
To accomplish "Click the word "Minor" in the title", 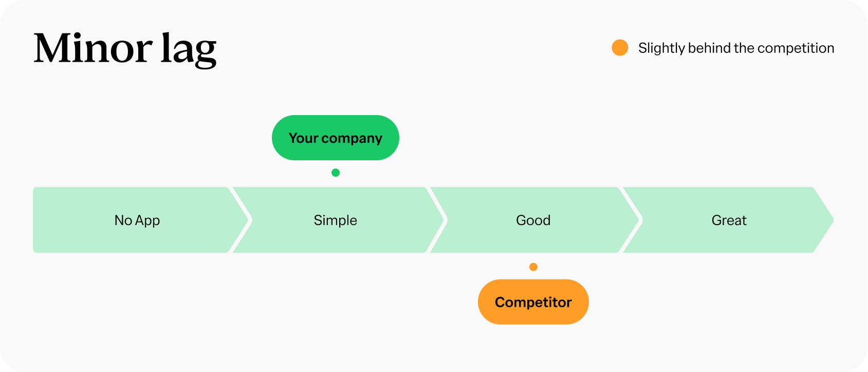I will point(93,48).
